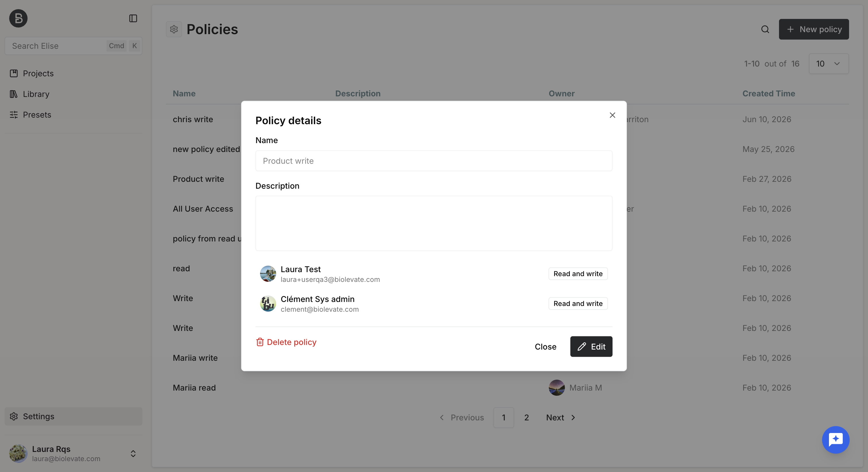868x472 pixels.
Task: Click the Biolevate logo icon
Action: click(18, 18)
